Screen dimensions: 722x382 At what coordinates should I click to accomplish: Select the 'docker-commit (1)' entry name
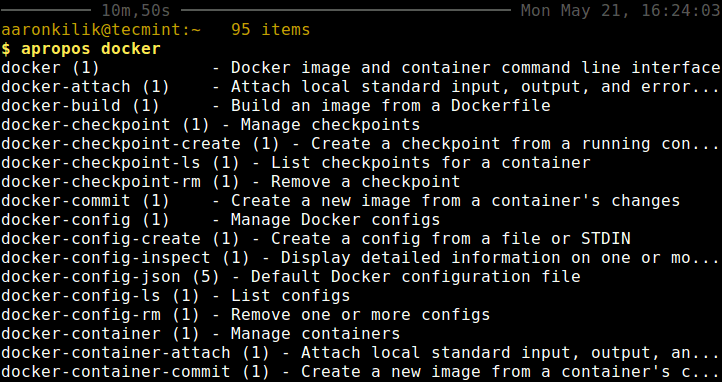point(86,201)
